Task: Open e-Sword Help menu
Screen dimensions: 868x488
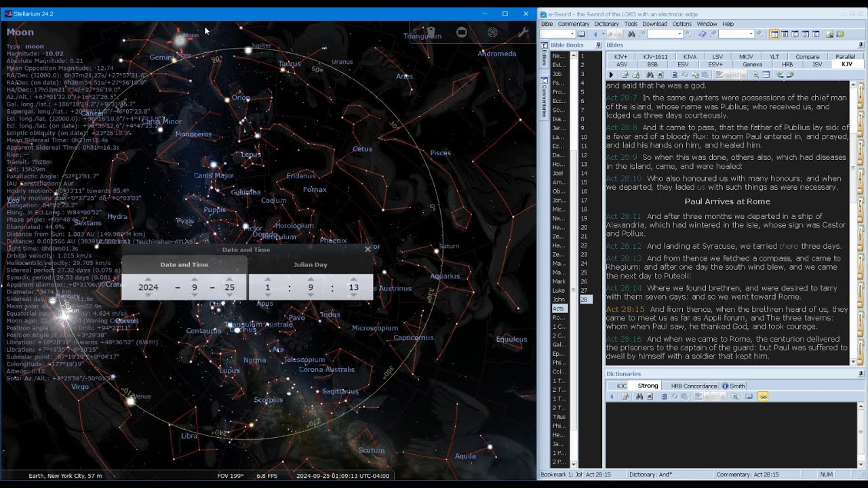Action: pos(728,24)
